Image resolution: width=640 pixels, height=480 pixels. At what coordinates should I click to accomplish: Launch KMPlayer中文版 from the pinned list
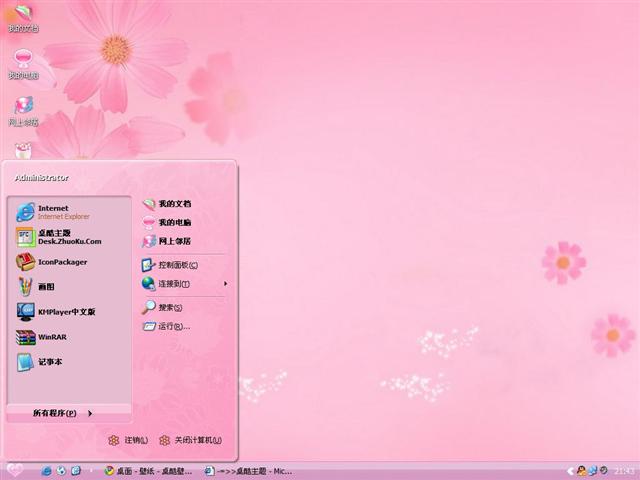click(x=66, y=311)
